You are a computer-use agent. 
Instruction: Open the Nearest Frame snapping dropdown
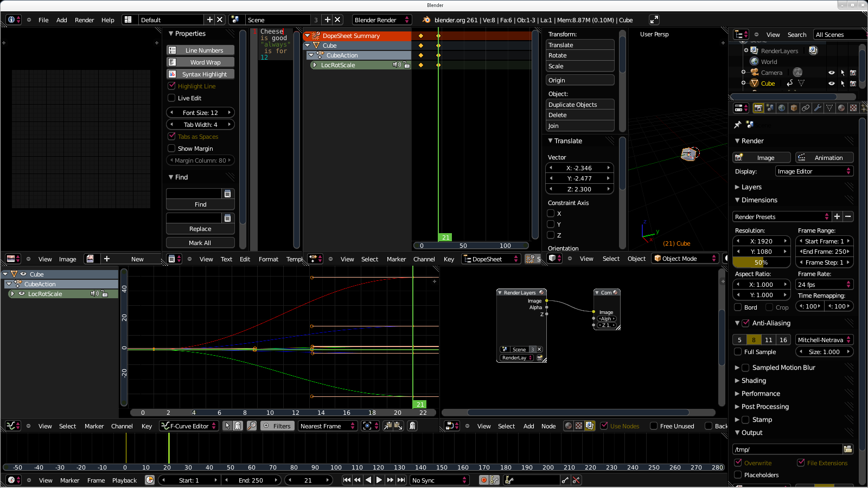point(328,426)
